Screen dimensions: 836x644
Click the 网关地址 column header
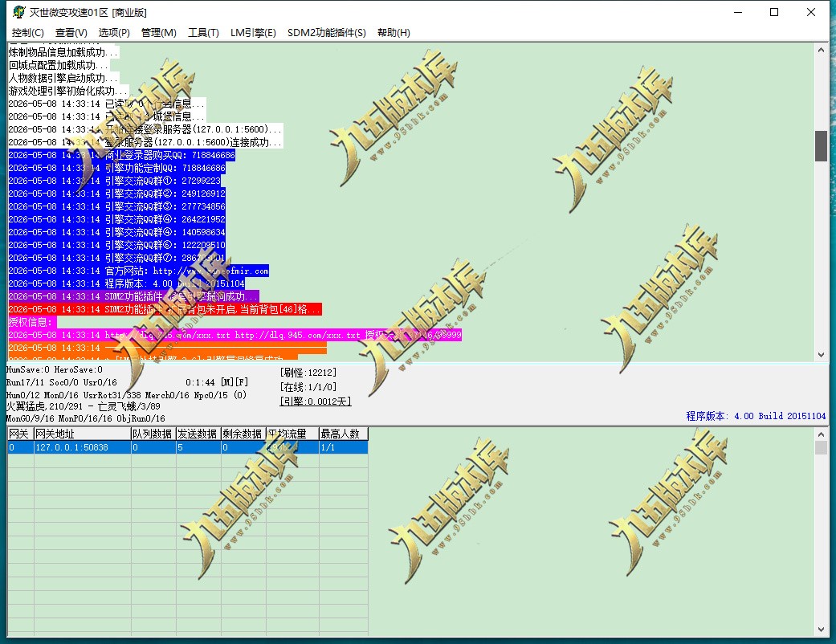click(x=83, y=434)
